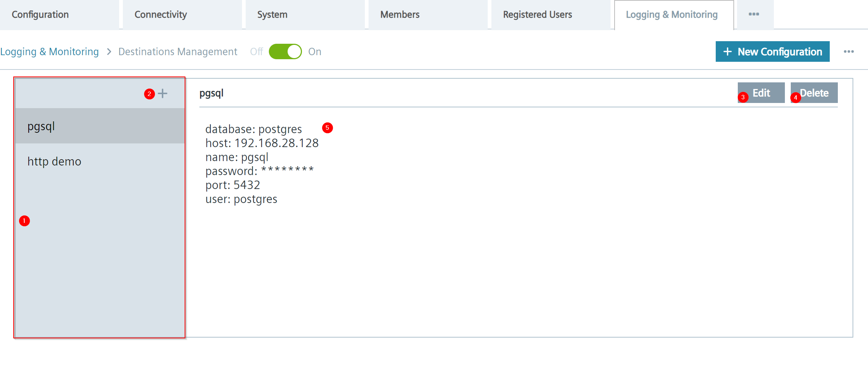
Task: Select the http demo destination
Action: [x=54, y=161]
